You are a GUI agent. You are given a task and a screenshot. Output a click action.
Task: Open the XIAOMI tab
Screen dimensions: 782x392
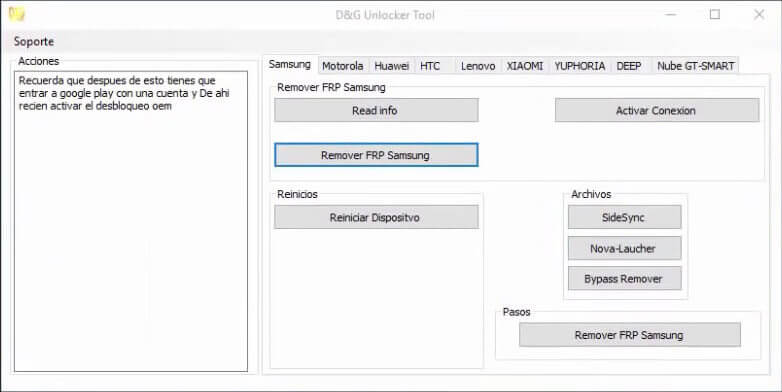525,66
